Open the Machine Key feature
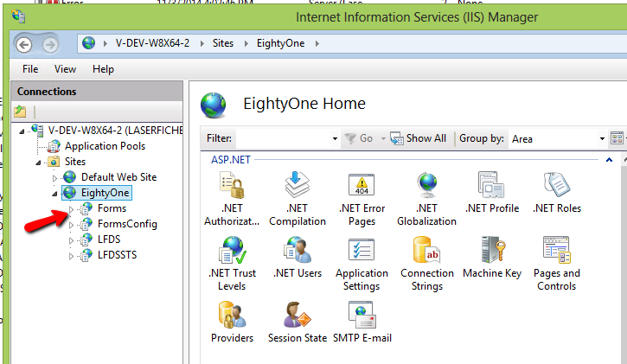The height and width of the screenshot is (364, 627). pos(492,257)
